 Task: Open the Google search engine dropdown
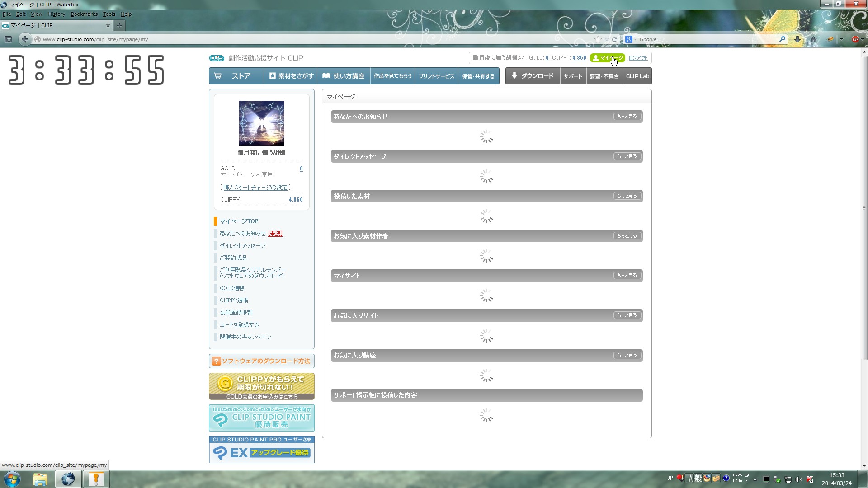click(631, 39)
